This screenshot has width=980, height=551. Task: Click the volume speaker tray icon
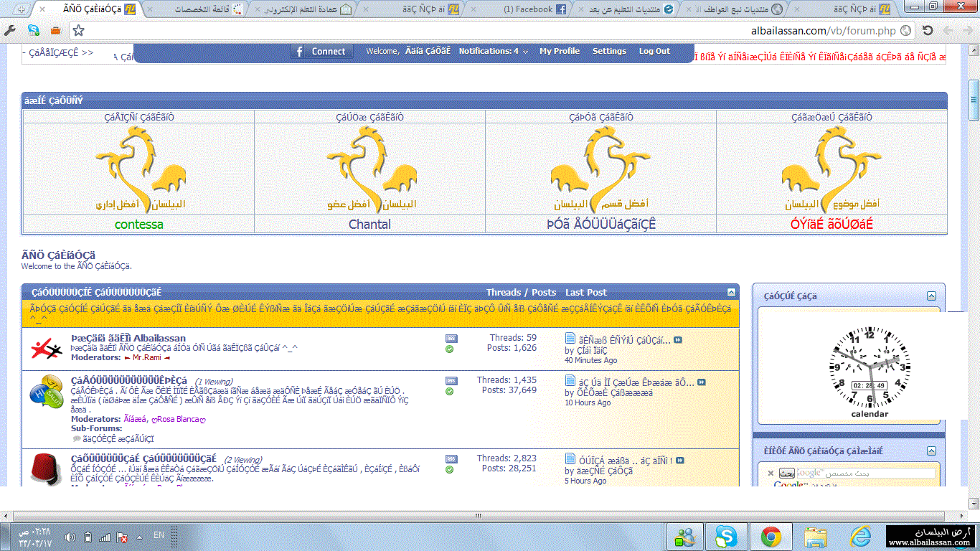(70, 537)
